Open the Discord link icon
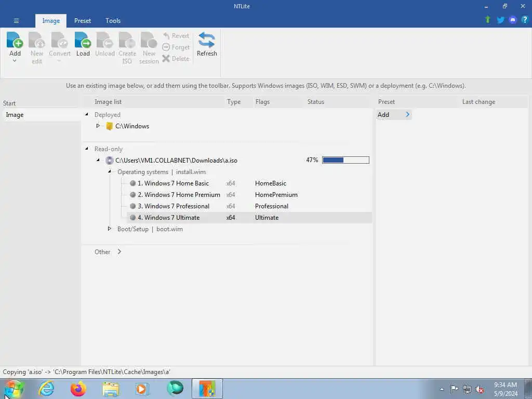532x399 pixels. tap(513, 20)
